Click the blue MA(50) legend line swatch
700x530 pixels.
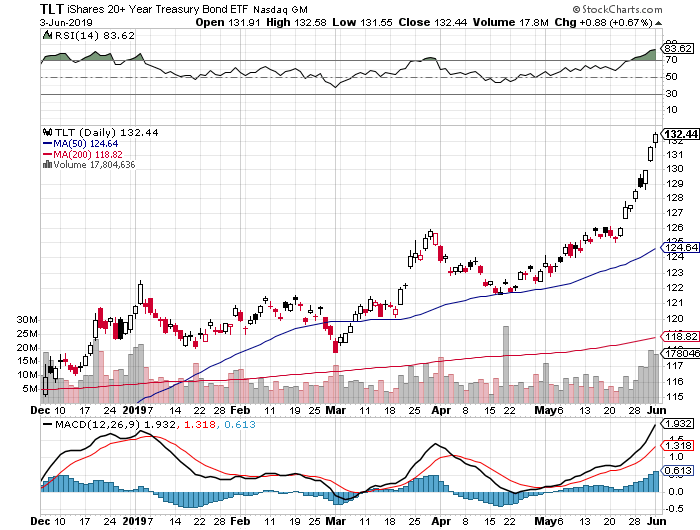pyautogui.click(x=47, y=144)
